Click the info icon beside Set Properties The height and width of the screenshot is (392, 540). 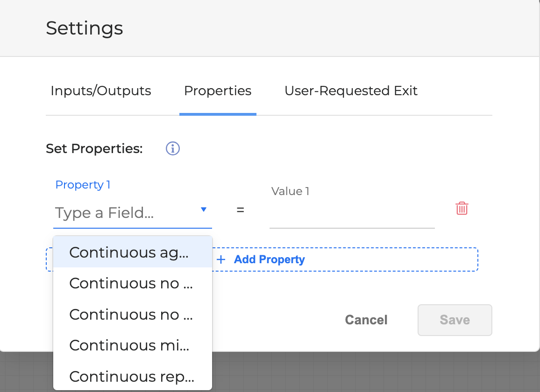point(173,149)
